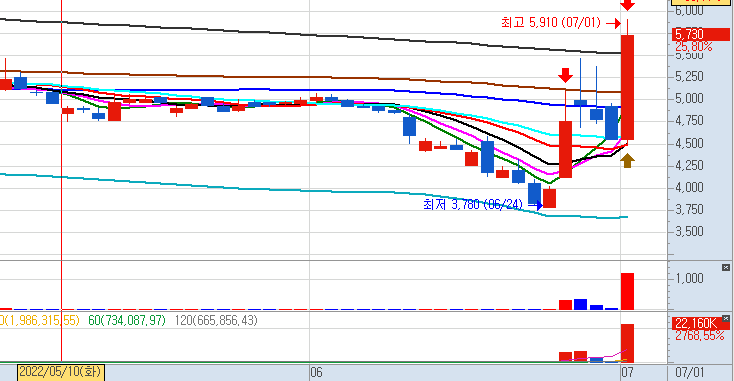Close the lower panel beside 22,160K
The height and width of the screenshot is (381, 734).
click(726, 318)
